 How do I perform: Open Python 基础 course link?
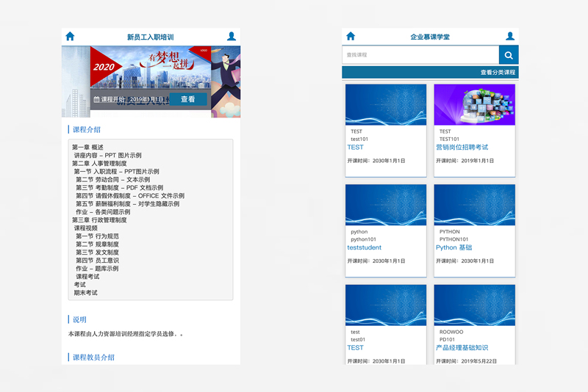(453, 247)
